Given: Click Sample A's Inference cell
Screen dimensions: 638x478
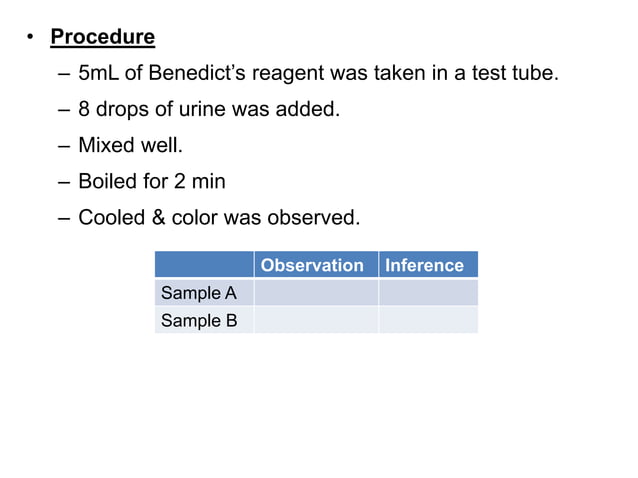Looking at the screenshot, I should [428, 292].
